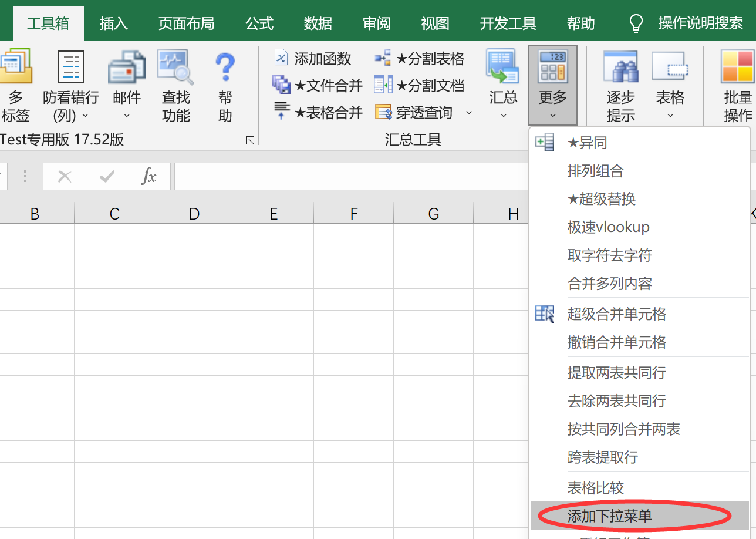Open the 开发工具 ribbon tab
Image resolution: width=756 pixels, height=539 pixels.
(508, 23)
